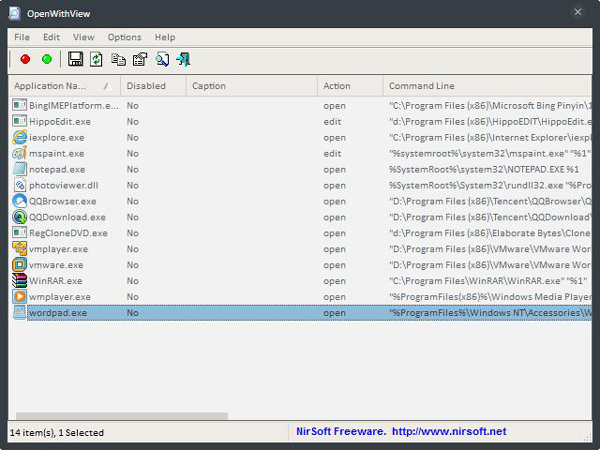Screen dimensions: 600x450
Task: Open the View menu
Action: (x=83, y=37)
